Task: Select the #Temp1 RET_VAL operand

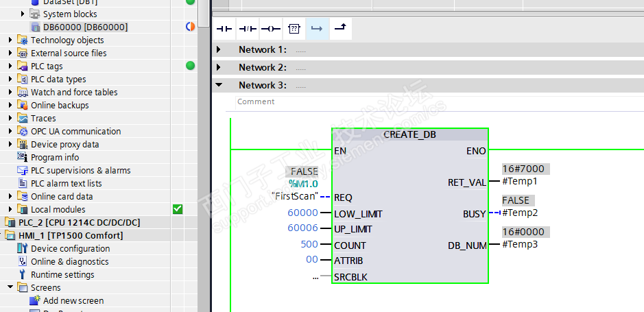Action: coord(520,181)
